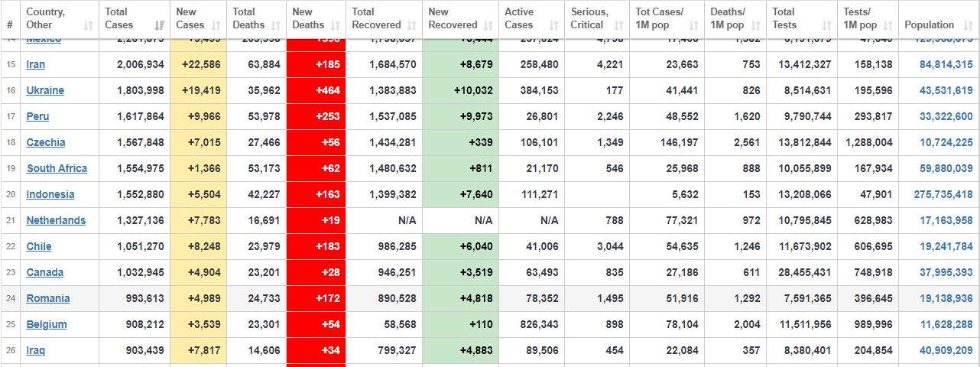Open the Ukraine country link
Viewport: 980px width, 367px height.
pyautogui.click(x=45, y=90)
